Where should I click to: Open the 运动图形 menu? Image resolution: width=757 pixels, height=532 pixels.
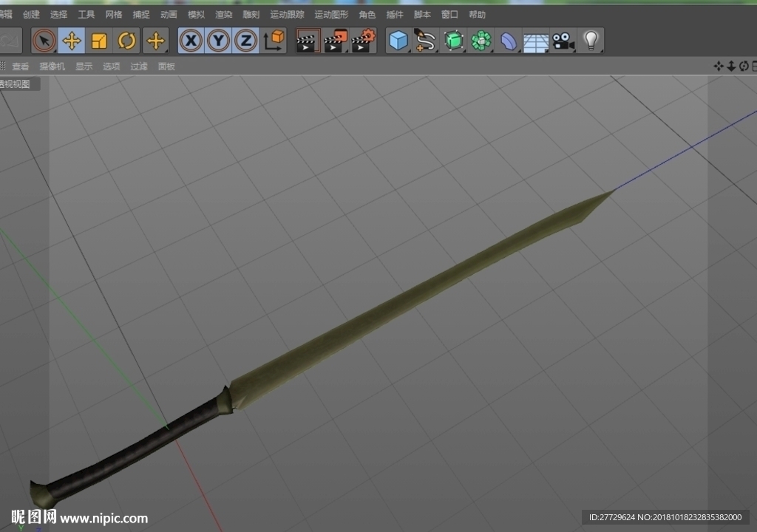(x=331, y=15)
